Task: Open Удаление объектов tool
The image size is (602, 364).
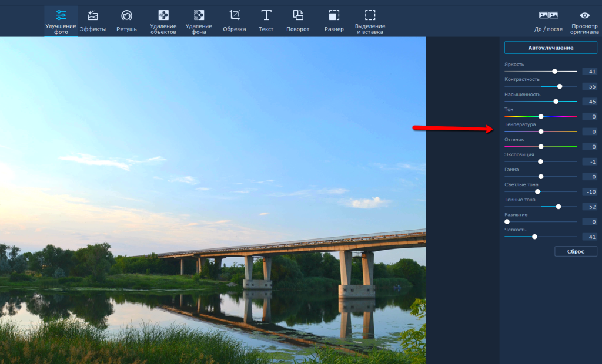Action: point(163,22)
